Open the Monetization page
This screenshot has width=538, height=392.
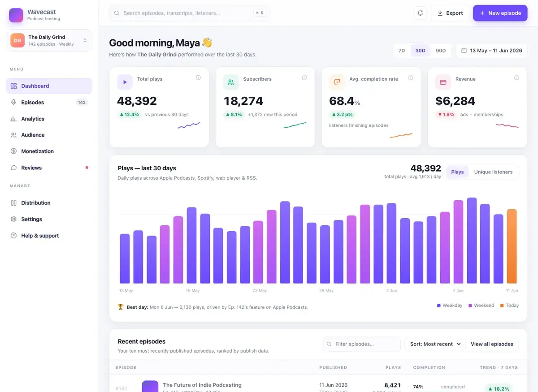[x=49, y=151]
